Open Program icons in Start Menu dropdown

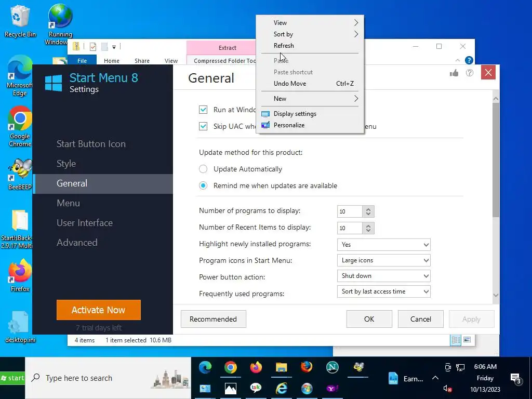(384, 260)
